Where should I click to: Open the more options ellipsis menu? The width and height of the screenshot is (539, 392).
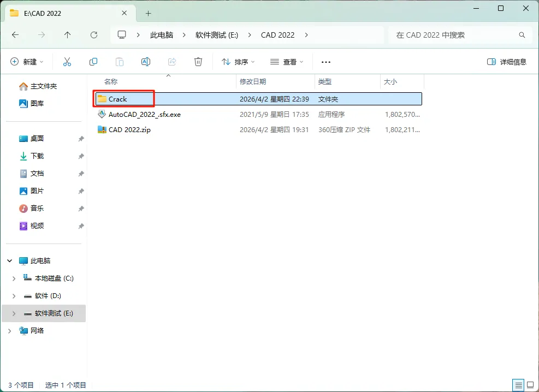pos(326,62)
